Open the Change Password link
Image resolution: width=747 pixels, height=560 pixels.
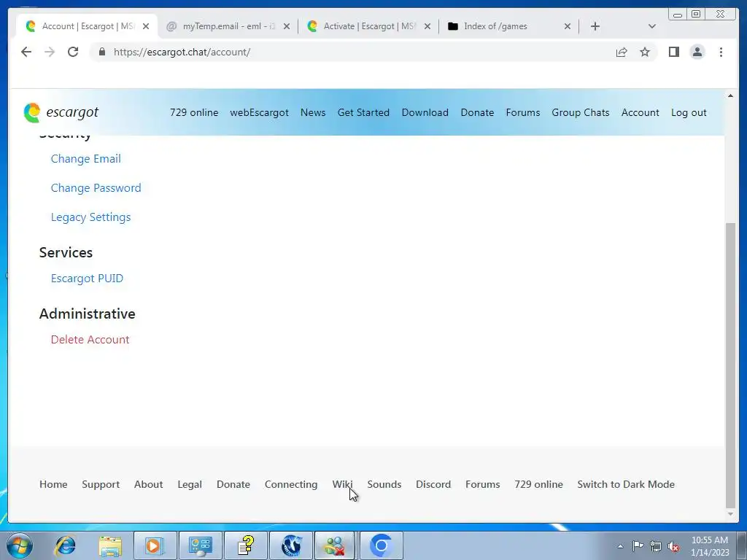pyautogui.click(x=96, y=187)
